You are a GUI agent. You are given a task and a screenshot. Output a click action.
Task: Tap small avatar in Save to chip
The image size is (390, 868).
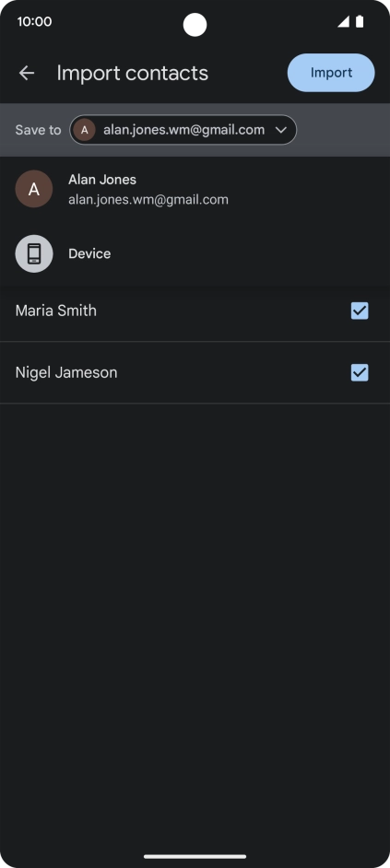(x=84, y=130)
